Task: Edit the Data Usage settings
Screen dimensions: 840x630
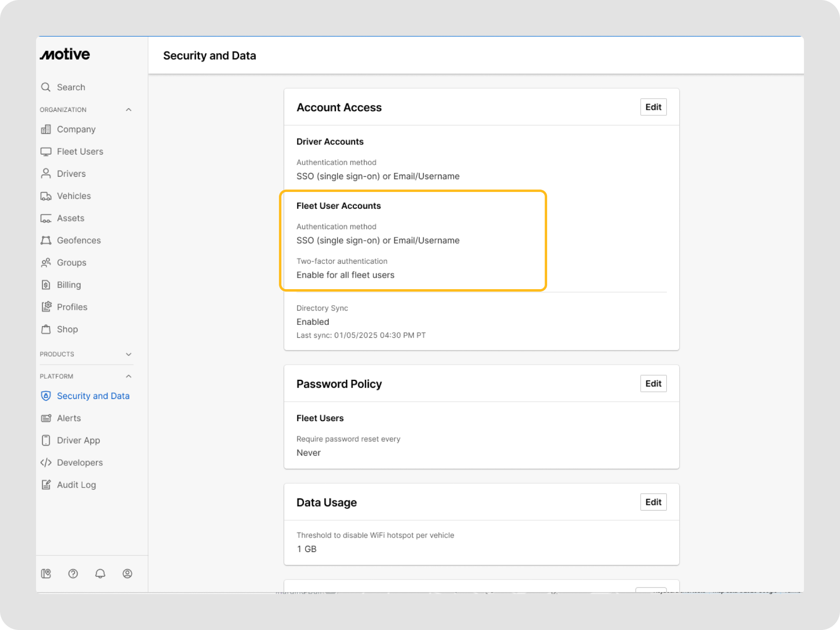Action: (x=653, y=502)
